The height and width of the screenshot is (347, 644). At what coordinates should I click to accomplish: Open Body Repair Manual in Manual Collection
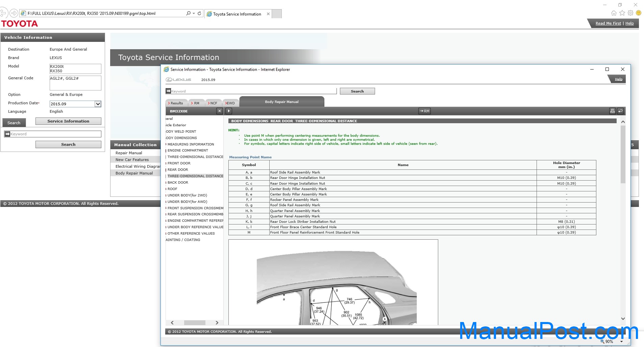point(134,173)
